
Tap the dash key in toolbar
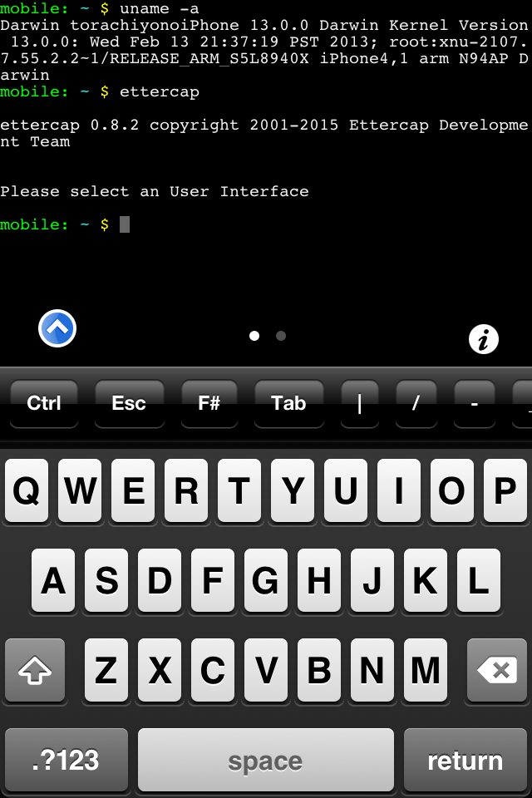coord(475,404)
